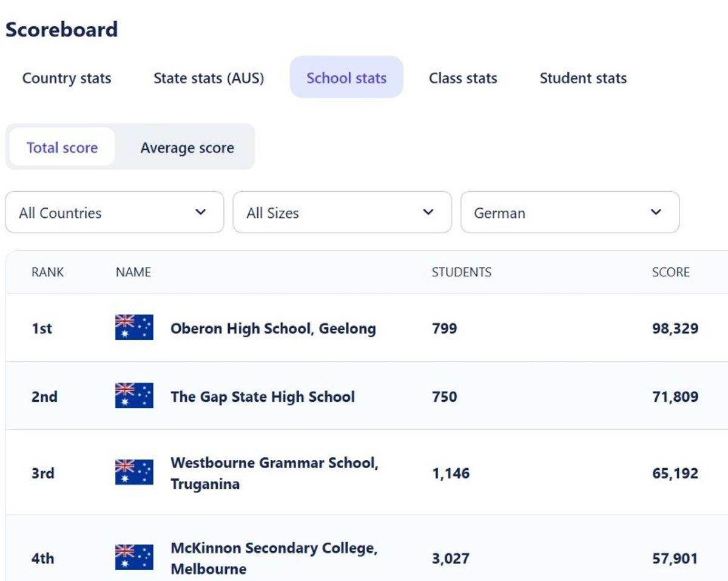The height and width of the screenshot is (581, 728).
Task: Click McKinnon Secondary College's flag icon
Action: (134, 558)
